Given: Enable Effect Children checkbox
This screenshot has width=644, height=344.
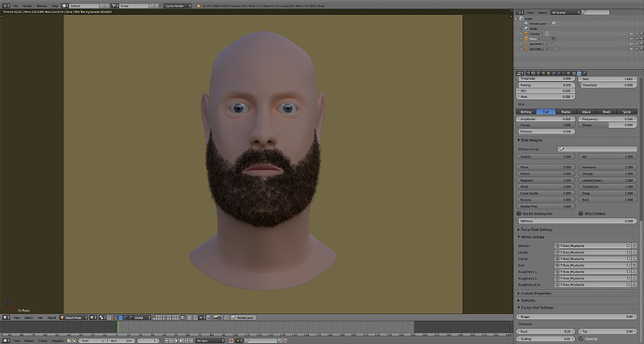Looking at the screenshot, I should pyautogui.click(x=581, y=213).
